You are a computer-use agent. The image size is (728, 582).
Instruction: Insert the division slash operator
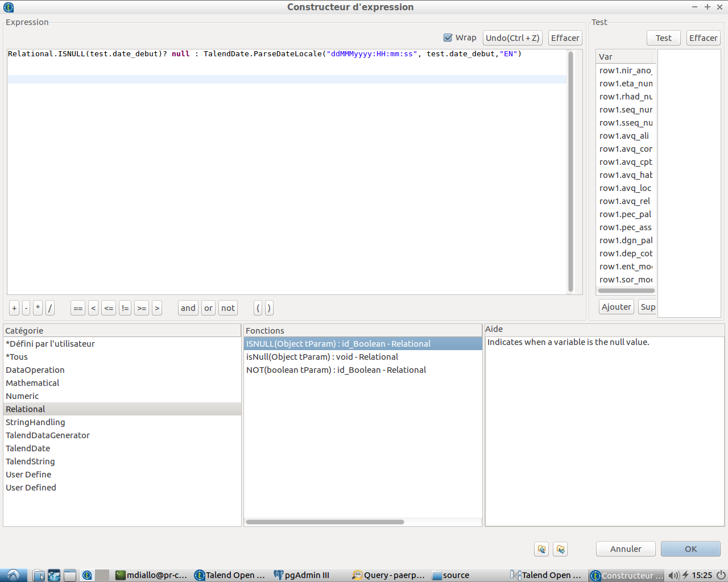coord(50,308)
